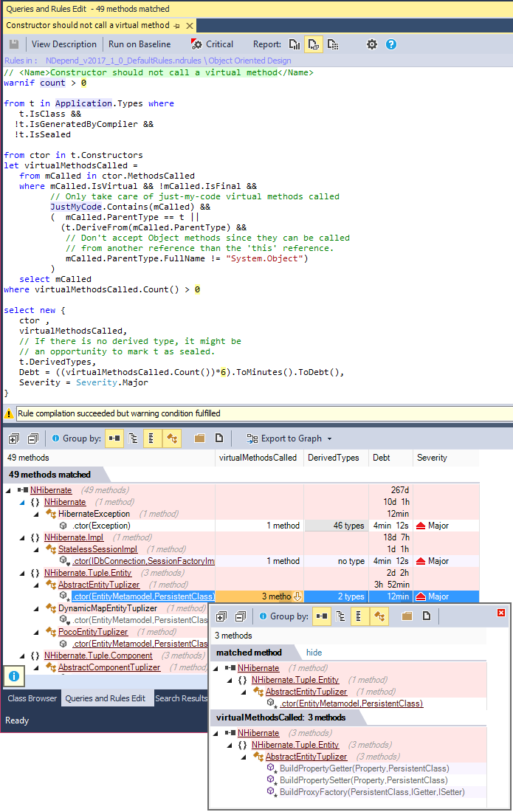Click the down arrow in the 3 methods cell

pos(297,596)
